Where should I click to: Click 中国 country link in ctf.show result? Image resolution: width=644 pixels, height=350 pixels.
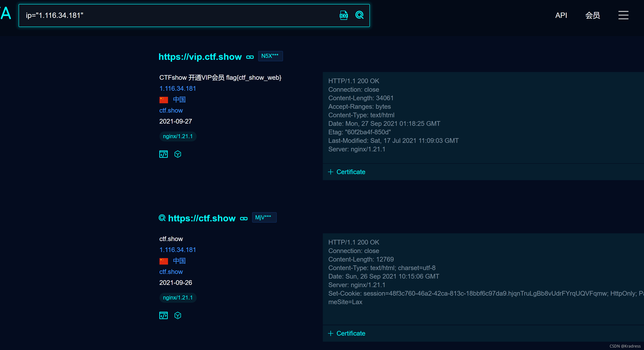(x=179, y=261)
